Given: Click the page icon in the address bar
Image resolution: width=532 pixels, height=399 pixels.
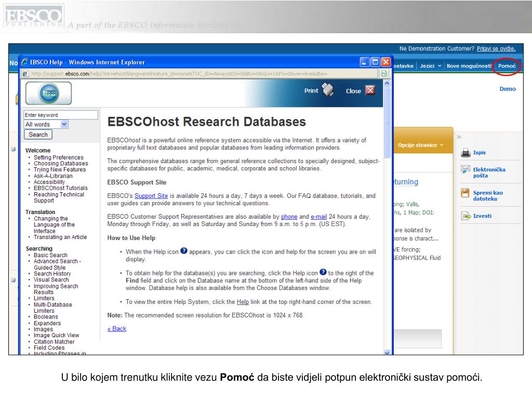Looking at the screenshot, I should (x=26, y=74).
